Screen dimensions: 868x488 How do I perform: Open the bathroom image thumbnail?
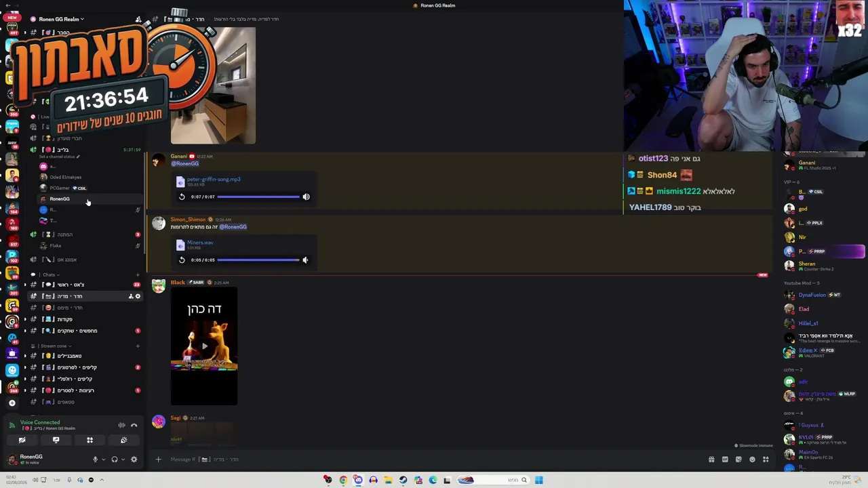(213, 85)
